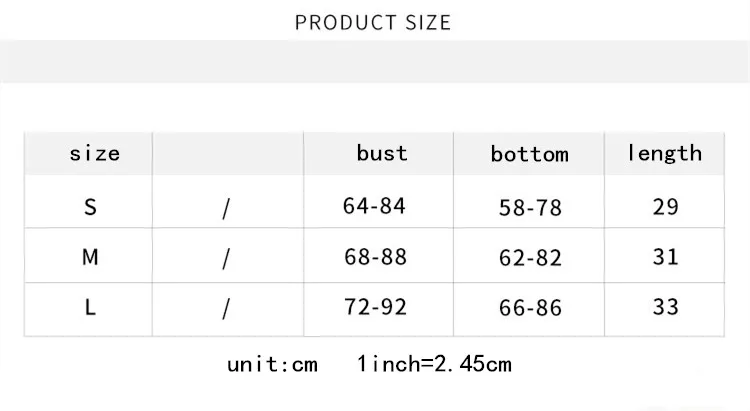750x411 pixels.
Task: Click length value 31
Action: click(665, 257)
